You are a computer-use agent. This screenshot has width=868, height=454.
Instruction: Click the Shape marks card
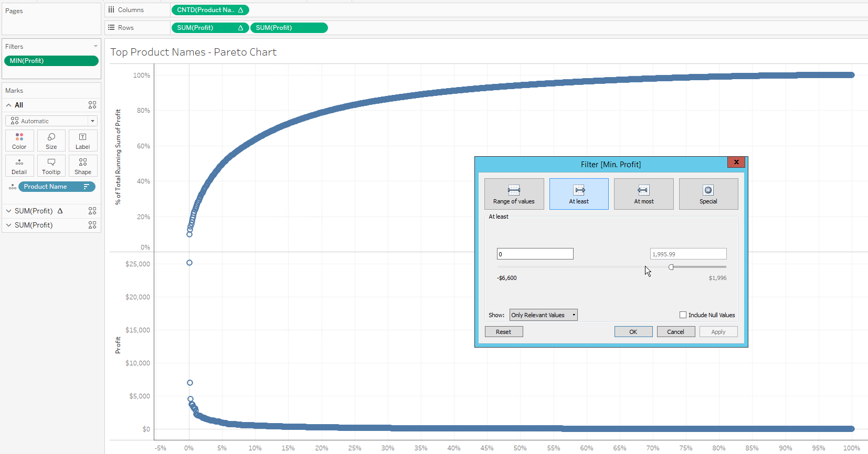83,166
